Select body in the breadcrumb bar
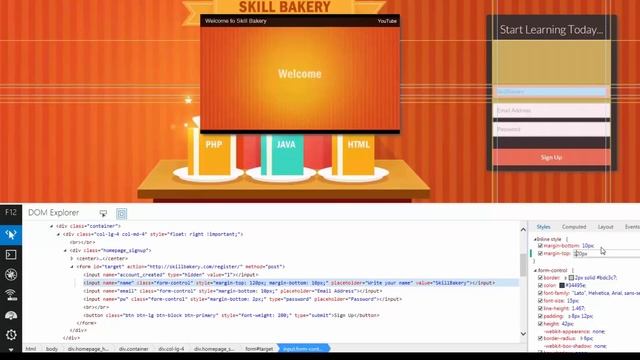Screen dimensions: 640x360 52,349
